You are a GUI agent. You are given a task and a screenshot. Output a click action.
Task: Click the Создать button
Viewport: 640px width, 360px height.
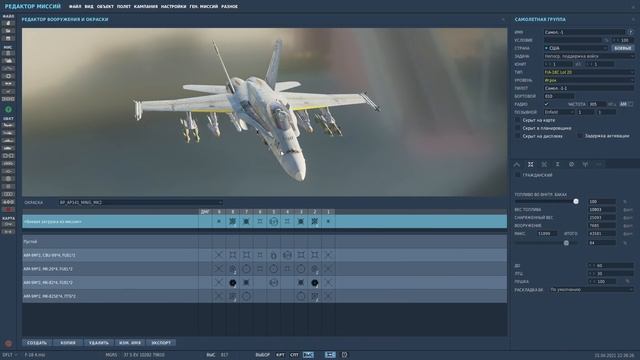coord(37,343)
